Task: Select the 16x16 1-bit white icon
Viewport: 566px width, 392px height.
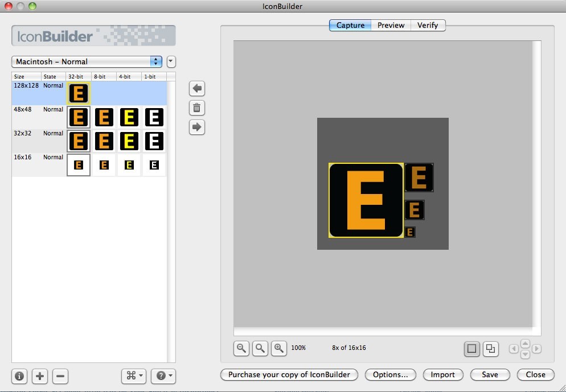Action: [x=154, y=165]
